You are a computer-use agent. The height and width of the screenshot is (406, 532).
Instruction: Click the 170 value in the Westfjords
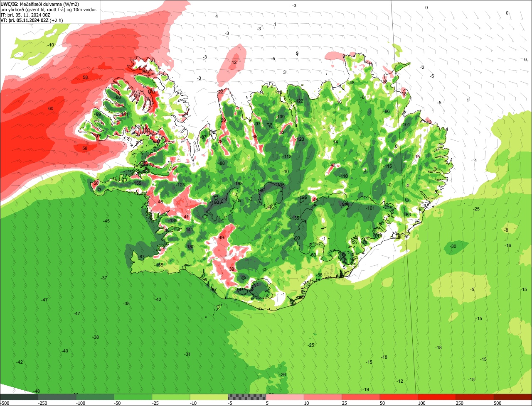pyautogui.click(x=151, y=92)
